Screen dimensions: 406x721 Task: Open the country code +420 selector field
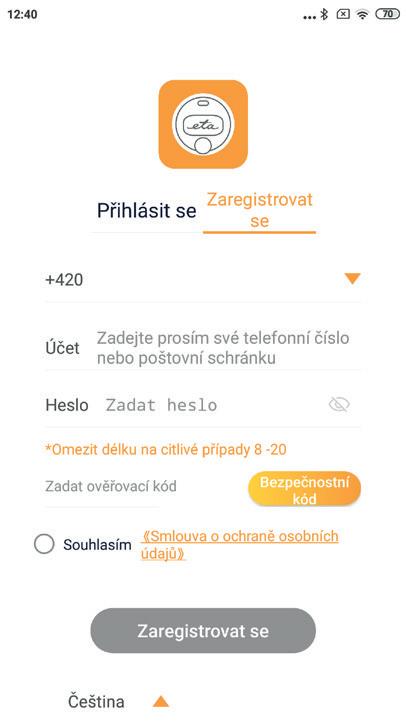tap(203, 280)
